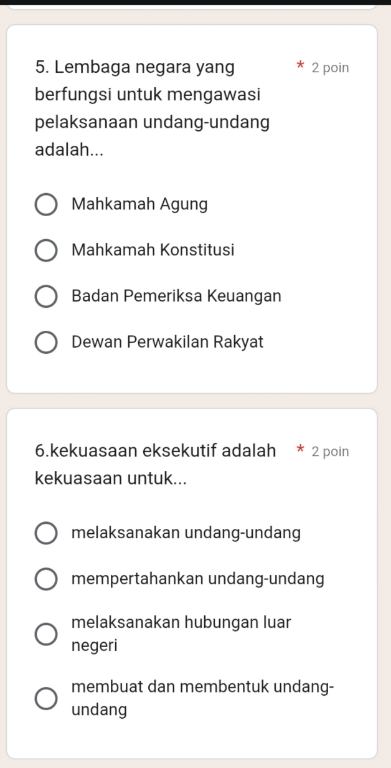
Task: Click the '2 poin' label on question 6
Action: (330, 451)
